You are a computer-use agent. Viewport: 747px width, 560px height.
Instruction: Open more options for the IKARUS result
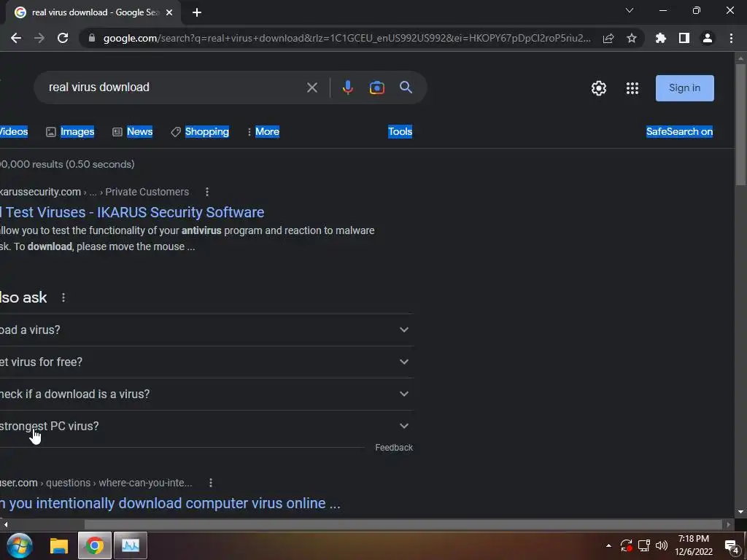pyautogui.click(x=206, y=192)
